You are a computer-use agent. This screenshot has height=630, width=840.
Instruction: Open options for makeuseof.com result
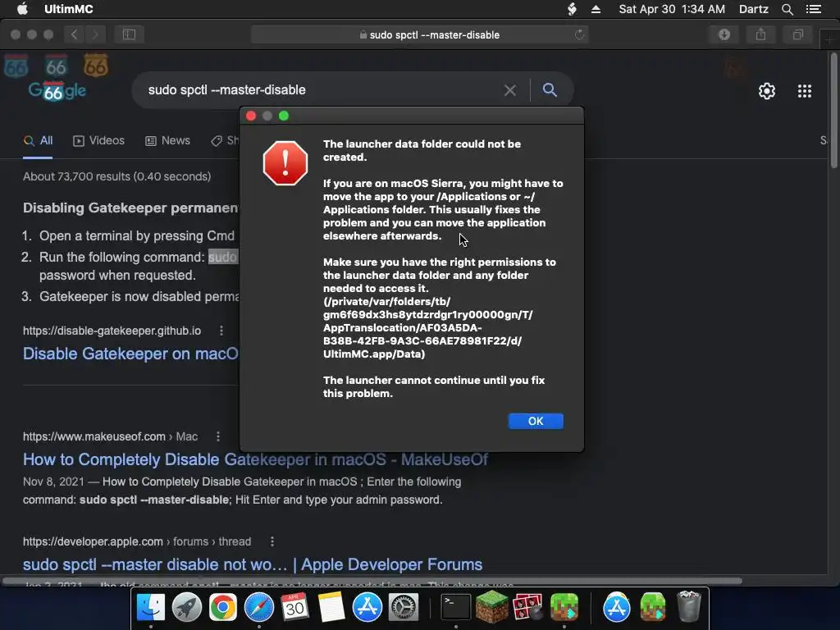pyautogui.click(x=218, y=436)
